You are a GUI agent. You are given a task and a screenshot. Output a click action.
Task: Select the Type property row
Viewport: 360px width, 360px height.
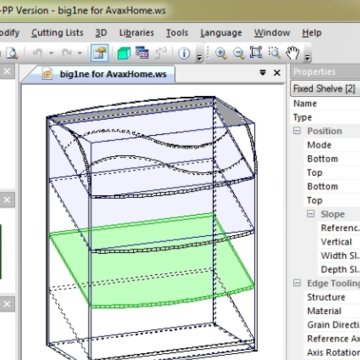(x=325, y=117)
